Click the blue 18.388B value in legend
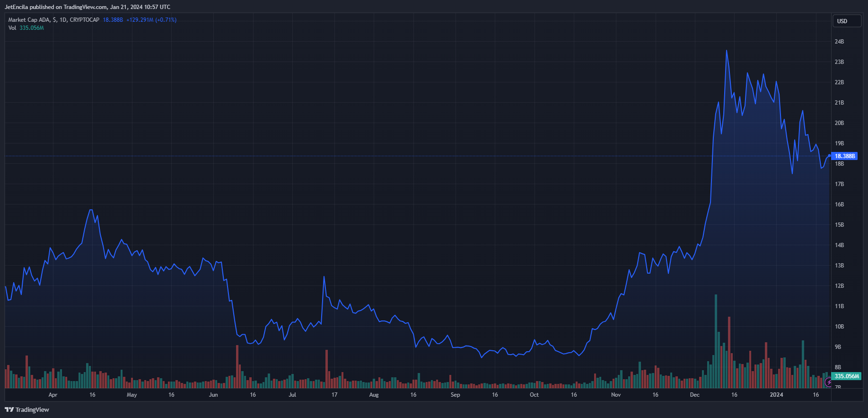 113,20
